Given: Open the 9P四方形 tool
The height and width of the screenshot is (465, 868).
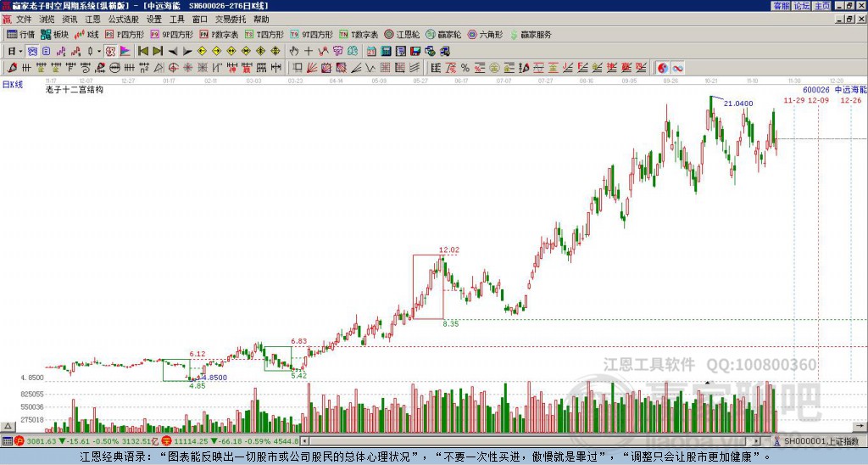Looking at the screenshot, I should (171, 34).
